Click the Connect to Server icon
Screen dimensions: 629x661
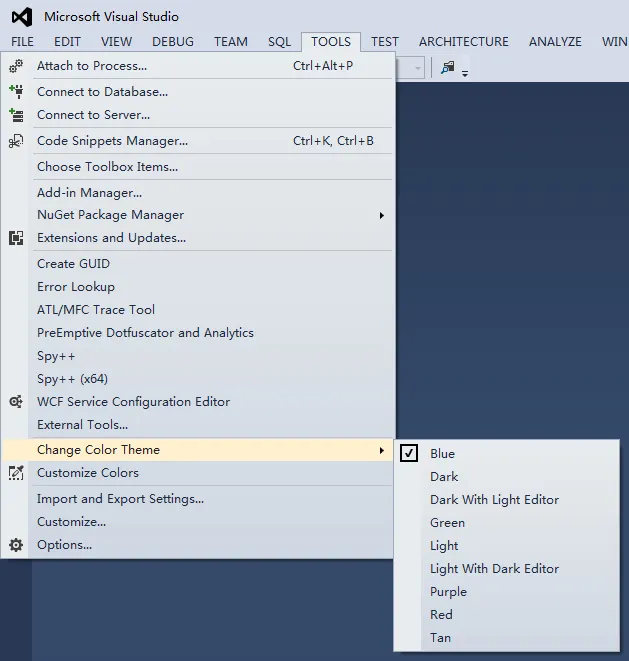click(16, 115)
